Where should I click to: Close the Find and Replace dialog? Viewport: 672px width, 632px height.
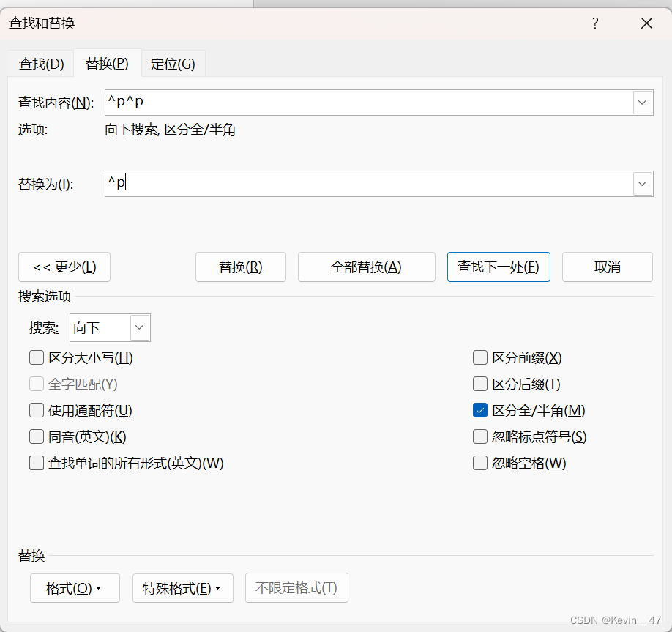point(646,23)
